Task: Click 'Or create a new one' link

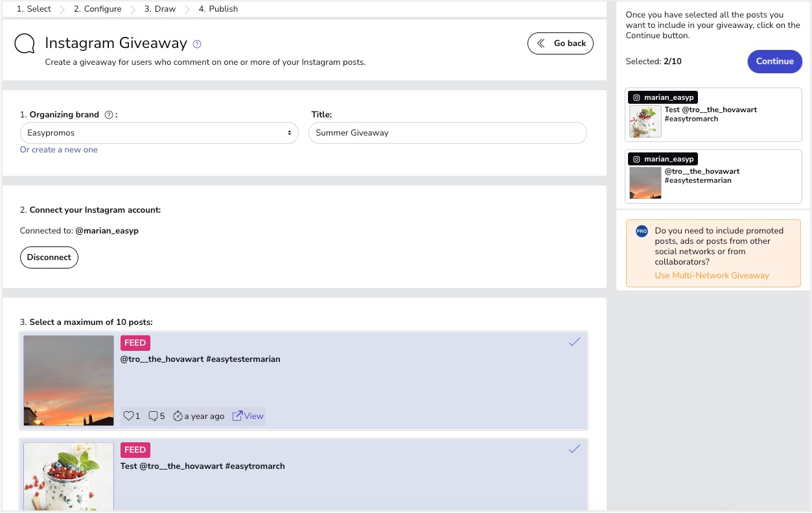Action: [59, 150]
